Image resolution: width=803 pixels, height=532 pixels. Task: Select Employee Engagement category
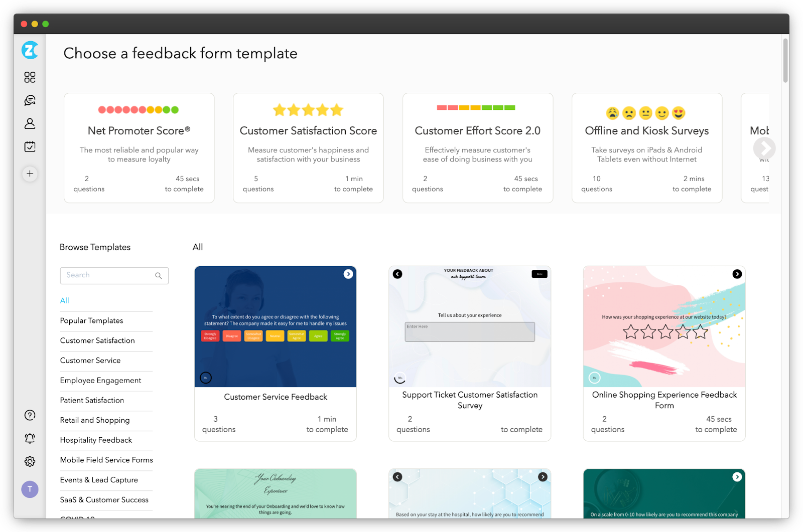pos(100,381)
